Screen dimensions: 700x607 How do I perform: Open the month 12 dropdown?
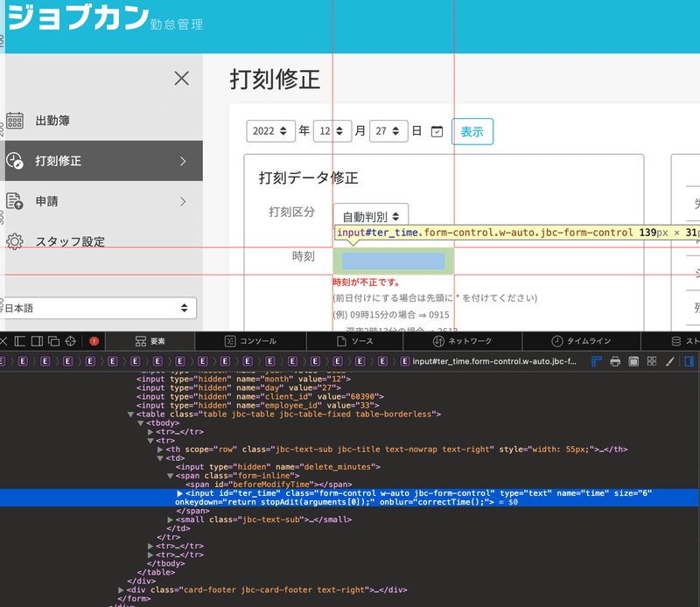[x=332, y=131]
